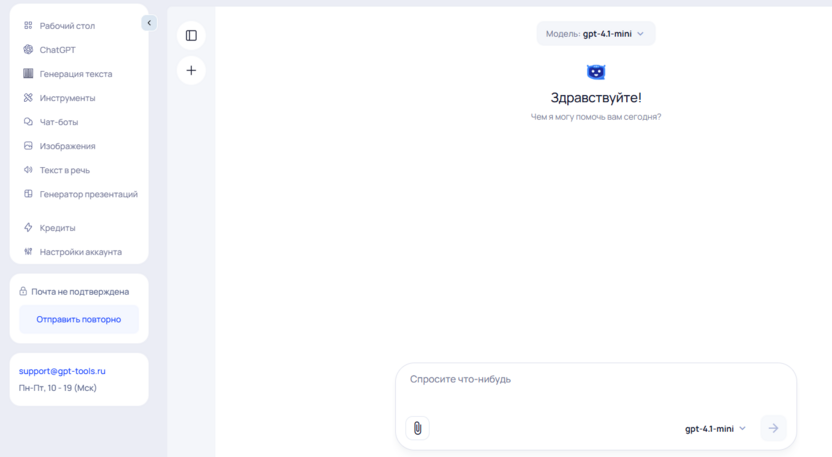Screen dimensions: 832x457
Task: Click the Здравствуйте! heading
Action: point(596,98)
